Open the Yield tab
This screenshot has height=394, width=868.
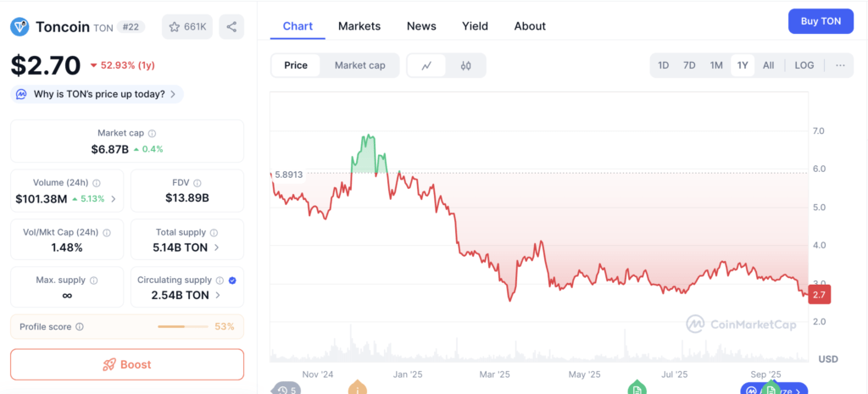[475, 26]
